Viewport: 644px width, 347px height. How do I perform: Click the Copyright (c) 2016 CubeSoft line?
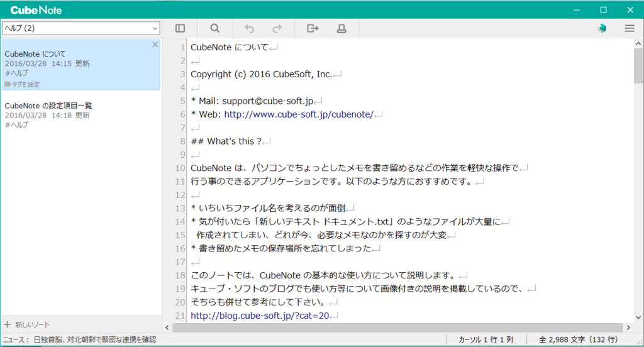pyautogui.click(x=261, y=74)
